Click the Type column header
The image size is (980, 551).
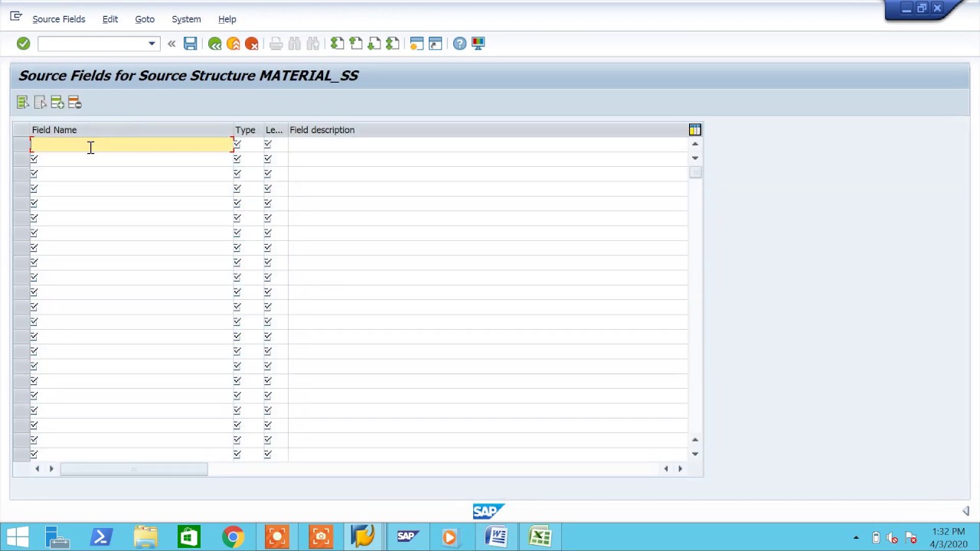coord(248,130)
